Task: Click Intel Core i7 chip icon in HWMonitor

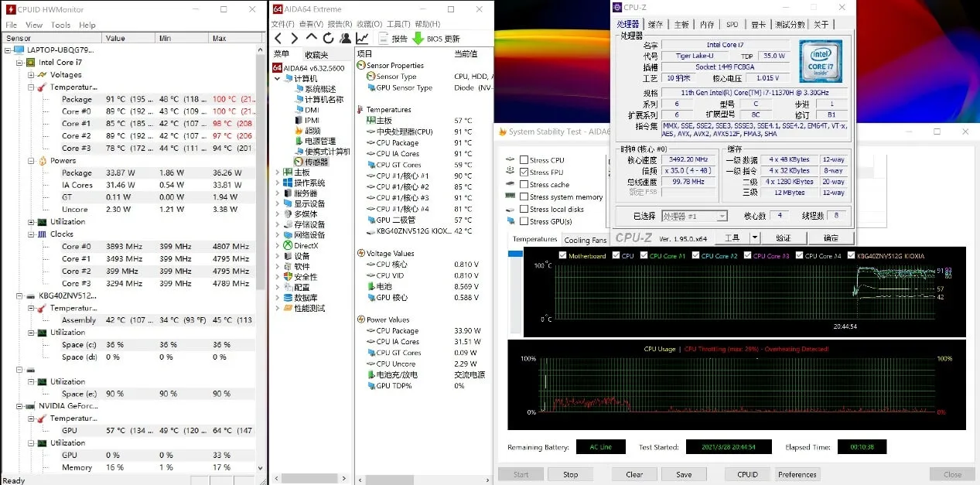Action: coord(30,62)
